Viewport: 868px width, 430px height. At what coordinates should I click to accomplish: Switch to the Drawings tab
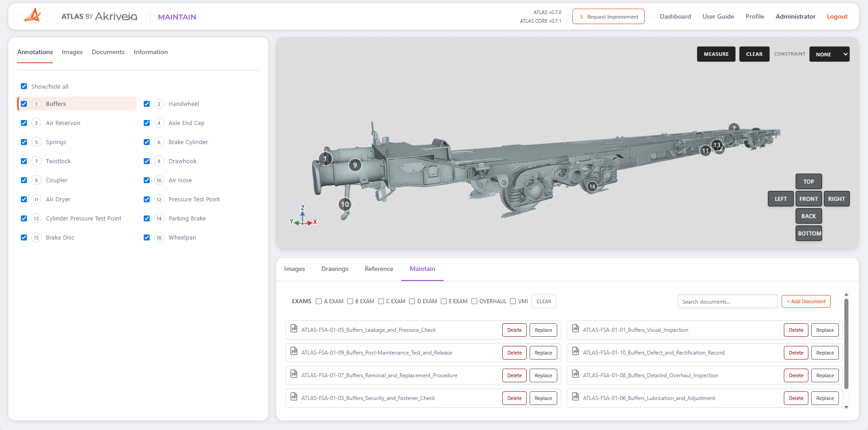click(335, 269)
